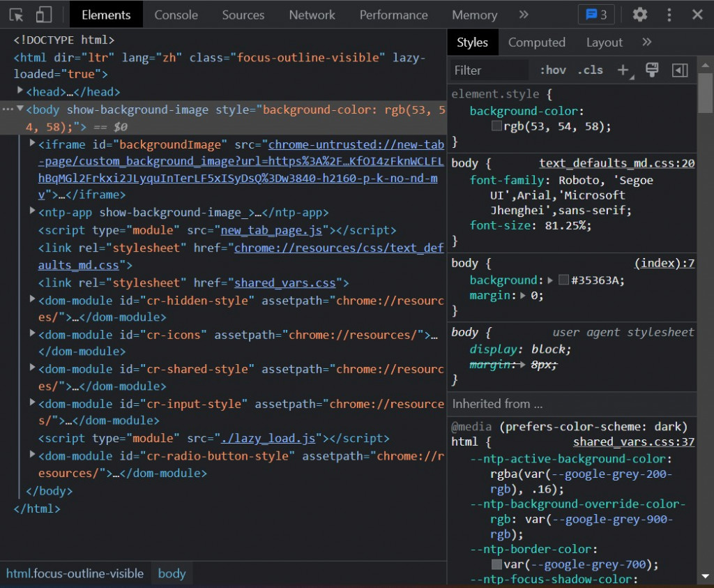The width and height of the screenshot is (714, 588).
Task: Expand the backgroundImage iframe node
Action: click(x=33, y=144)
